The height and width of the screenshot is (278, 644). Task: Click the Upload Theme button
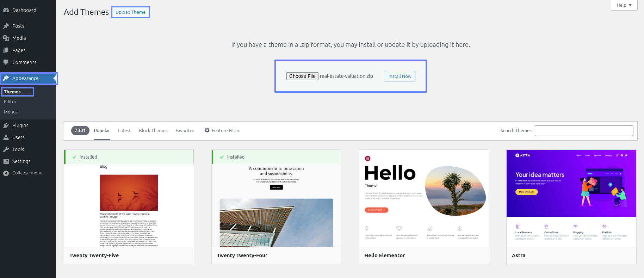(130, 12)
